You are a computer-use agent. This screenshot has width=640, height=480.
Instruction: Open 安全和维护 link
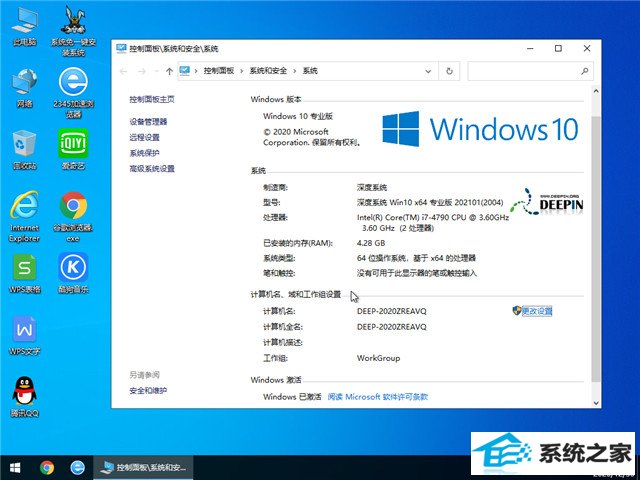coord(148,391)
